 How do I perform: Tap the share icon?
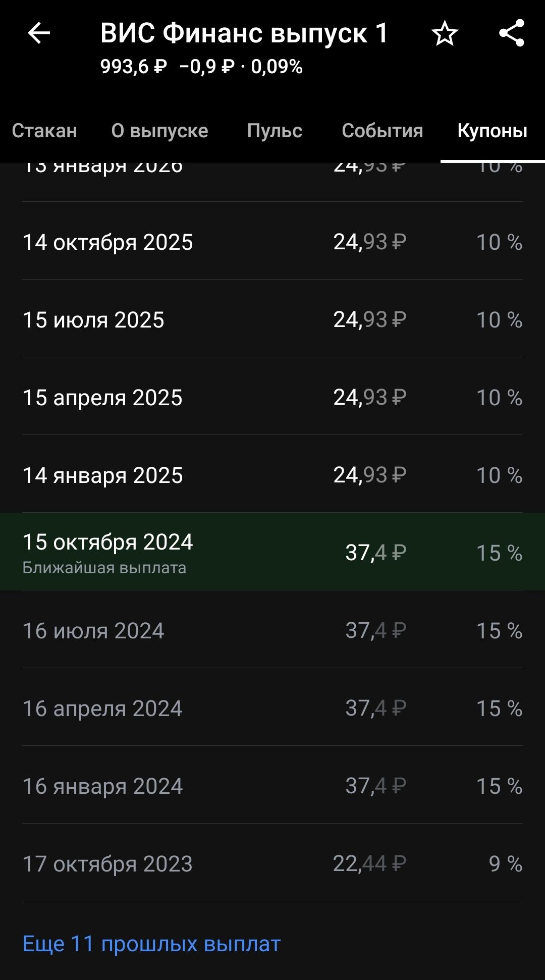(512, 33)
